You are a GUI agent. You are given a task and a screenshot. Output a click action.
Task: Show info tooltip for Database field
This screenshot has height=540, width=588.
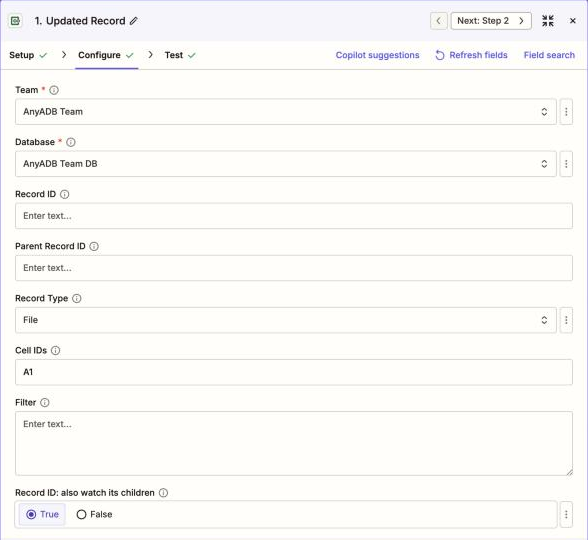point(70,142)
